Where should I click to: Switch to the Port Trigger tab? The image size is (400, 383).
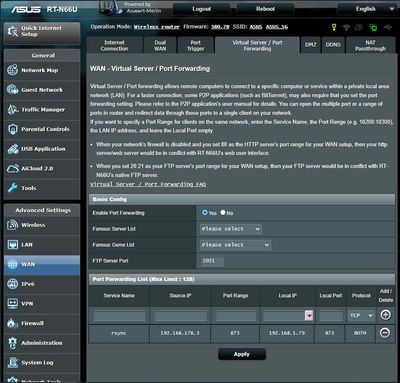[x=196, y=46]
